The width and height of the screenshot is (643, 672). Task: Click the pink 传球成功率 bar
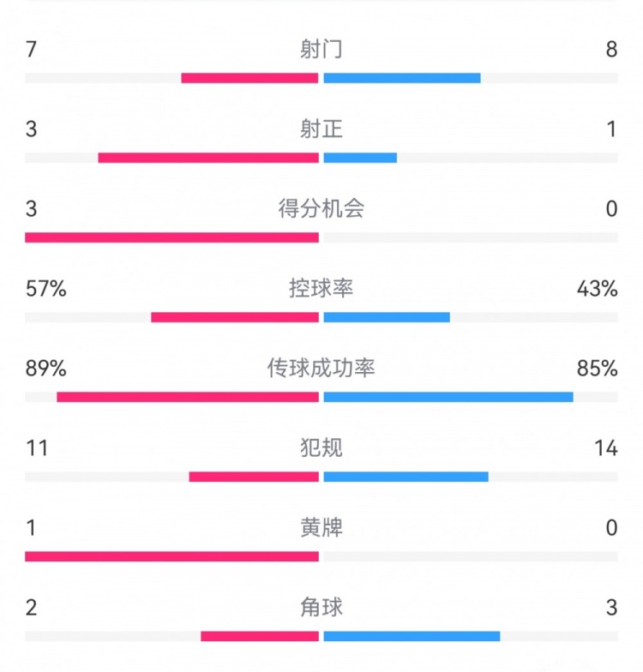pos(188,397)
